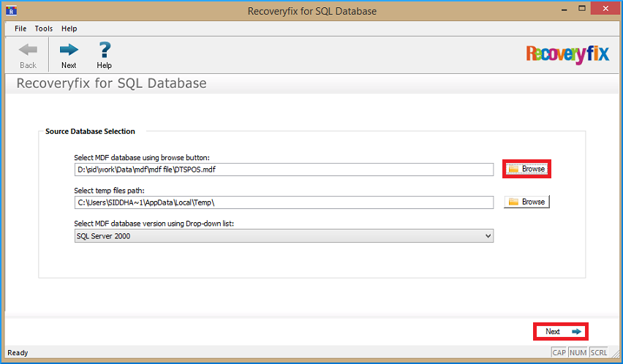Viewport: 623px width, 364px height.
Task: Click the 'Recoveryfix for SQL Database' page heading
Action: [112, 83]
